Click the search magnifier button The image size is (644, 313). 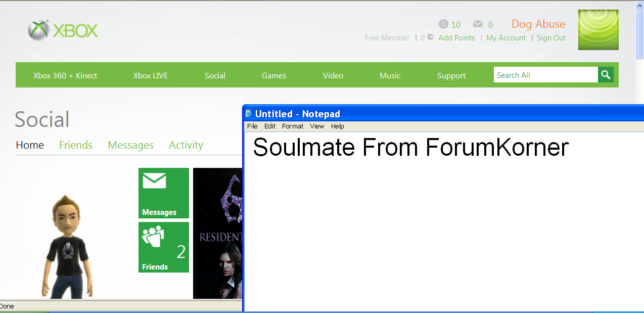[x=606, y=75]
